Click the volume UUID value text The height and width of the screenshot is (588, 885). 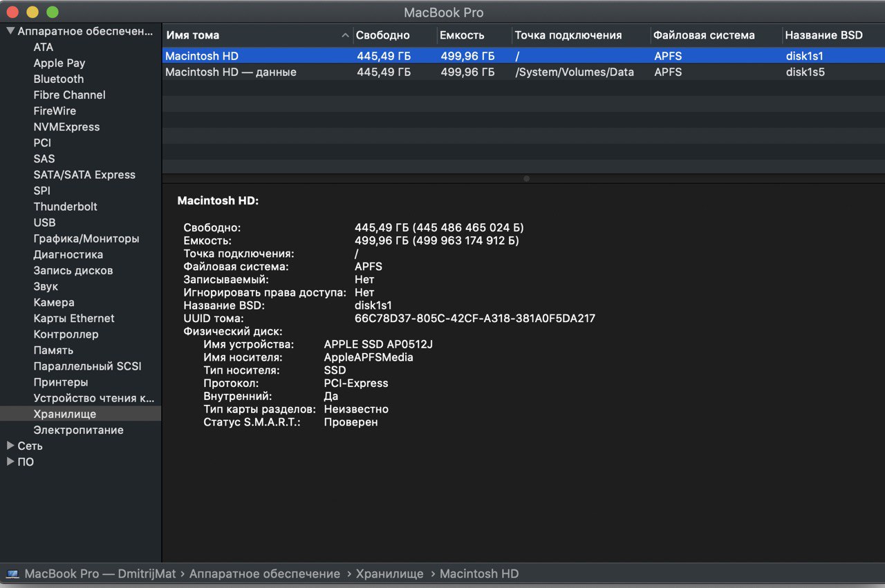click(475, 319)
